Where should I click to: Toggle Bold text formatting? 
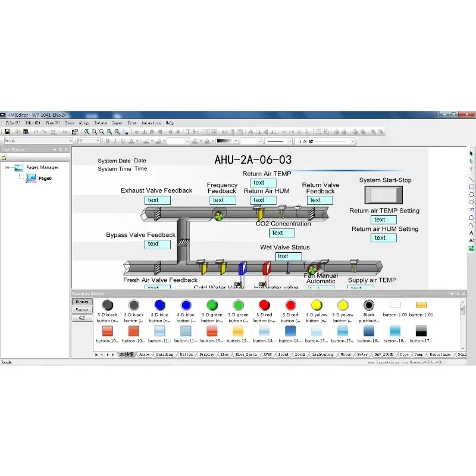point(108,141)
